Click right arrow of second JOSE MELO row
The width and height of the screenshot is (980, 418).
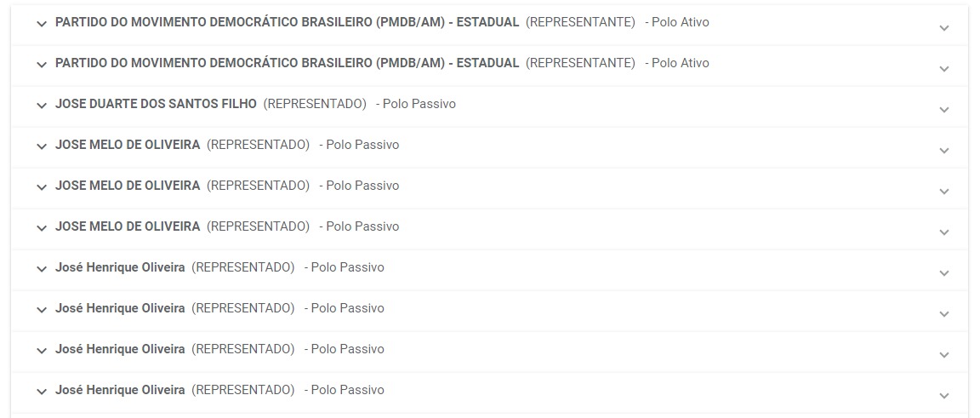tap(943, 192)
